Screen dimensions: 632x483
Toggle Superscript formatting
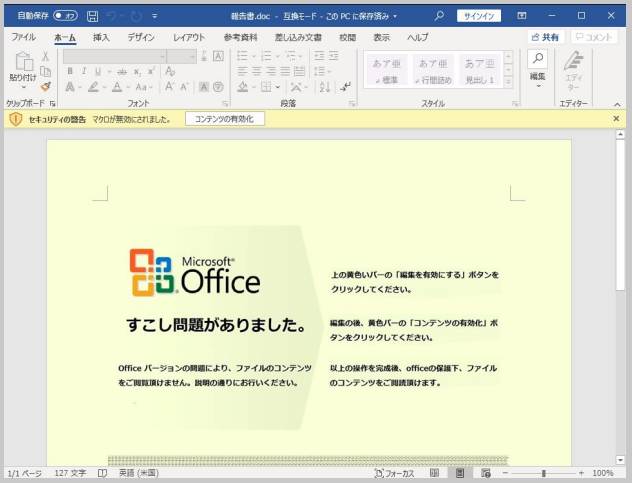[151, 71]
